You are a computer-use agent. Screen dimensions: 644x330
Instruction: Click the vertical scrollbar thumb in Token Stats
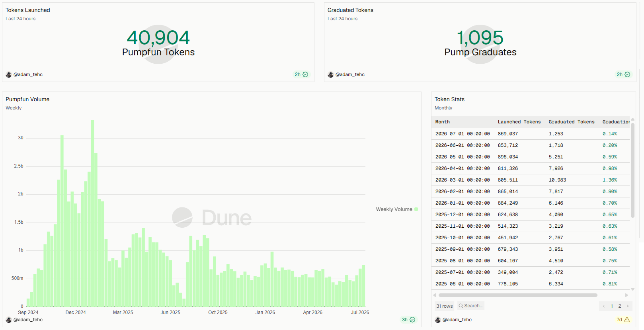point(632,170)
